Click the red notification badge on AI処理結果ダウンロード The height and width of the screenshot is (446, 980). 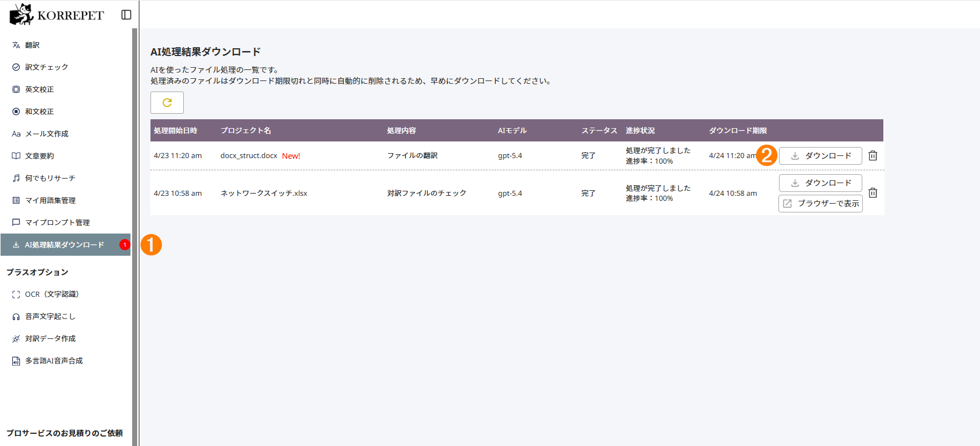[125, 245]
